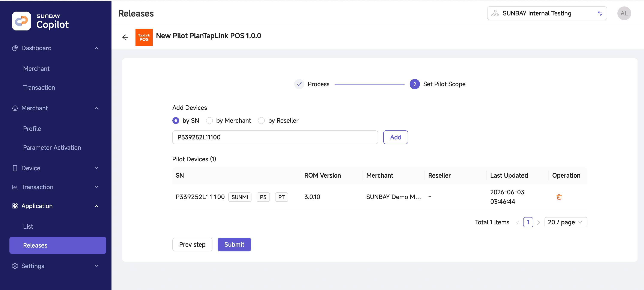
Task: Click the Total 1 items text
Action: [492, 222]
